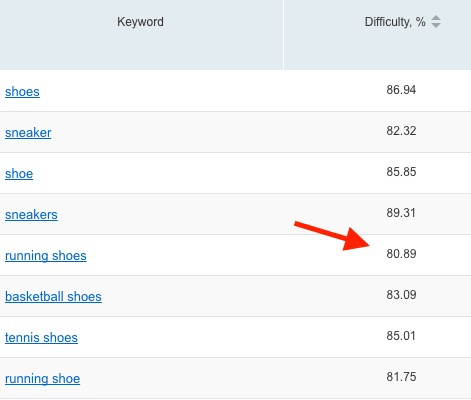Screen dimensions: 471x400
Task: Click the red arrow annotation
Action: coord(333,235)
